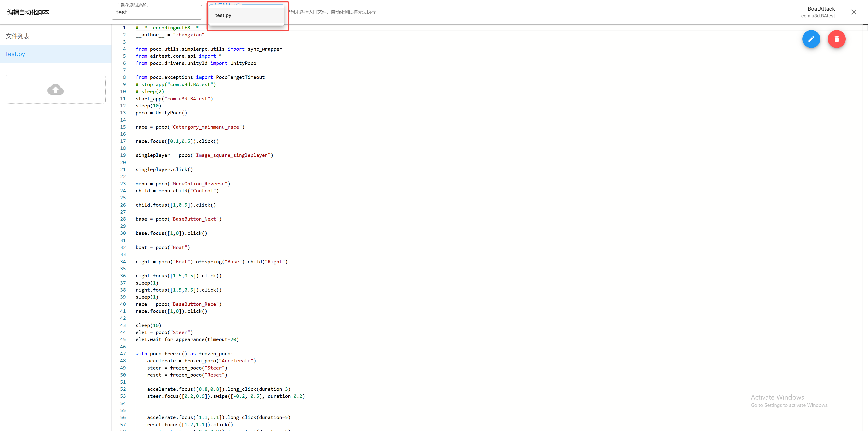
Task: Click line number 15 in the gutter
Action: 123,127
